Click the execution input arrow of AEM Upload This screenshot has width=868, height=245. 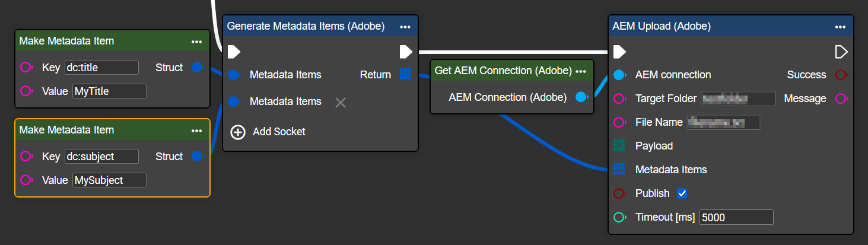[x=619, y=52]
